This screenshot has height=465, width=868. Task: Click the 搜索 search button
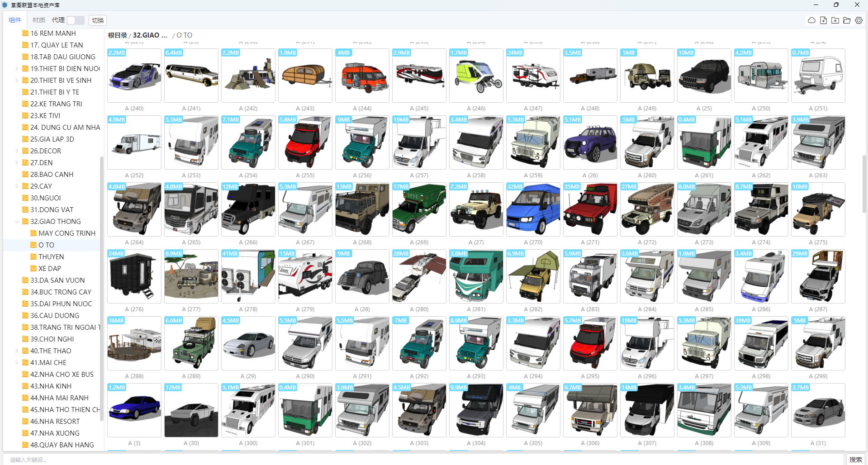(855, 459)
